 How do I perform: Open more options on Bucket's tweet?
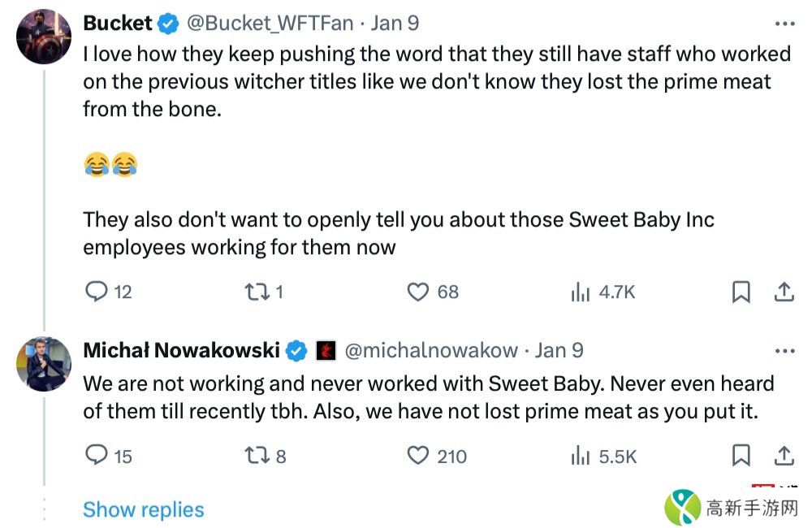pos(784,24)
